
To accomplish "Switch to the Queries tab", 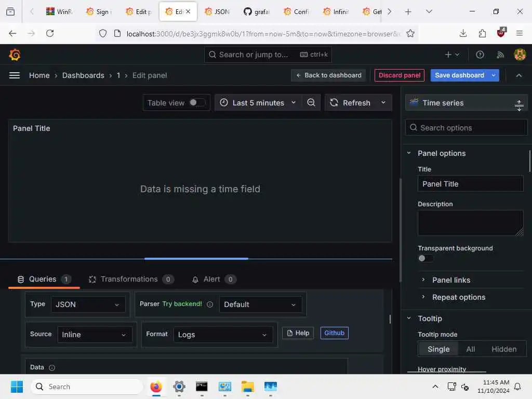I will click(x=44, y=279).
